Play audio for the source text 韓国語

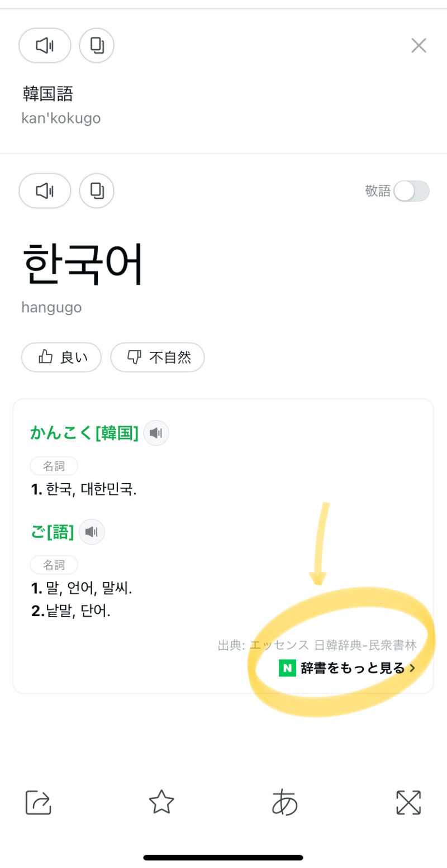(45, 45)
